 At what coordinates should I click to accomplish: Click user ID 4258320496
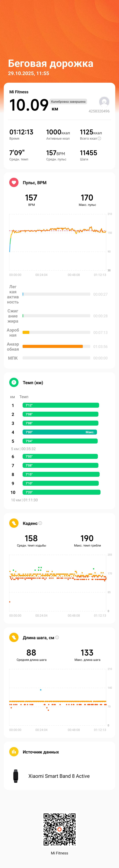coord(99,111)
